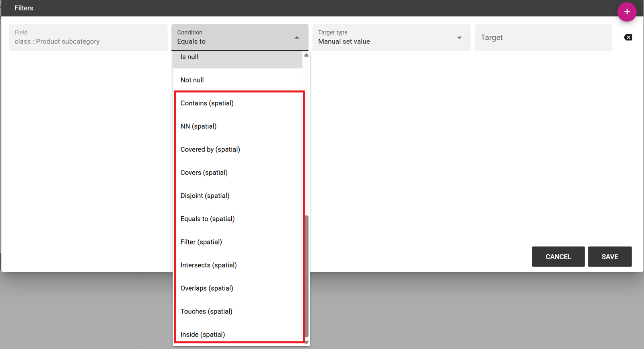The width and height of the screenshot is (644, 349).
Task: Click the pink add filter plus button
Action: 627,12
